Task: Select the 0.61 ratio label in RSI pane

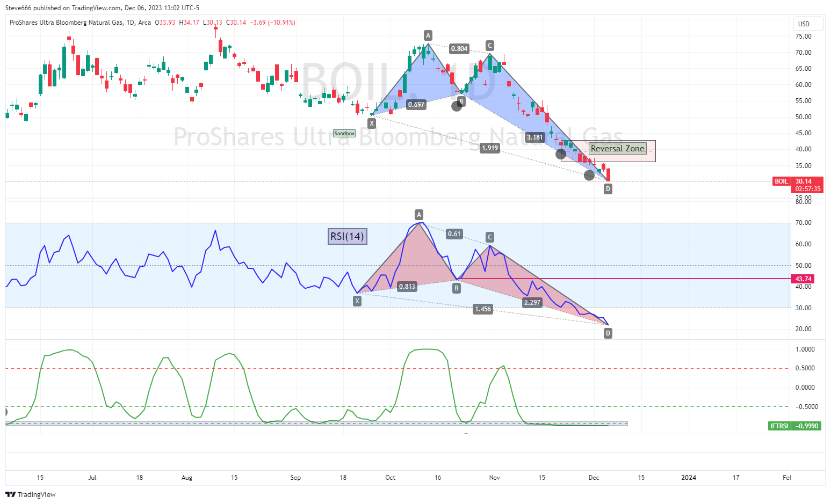Action: [454, 233]
